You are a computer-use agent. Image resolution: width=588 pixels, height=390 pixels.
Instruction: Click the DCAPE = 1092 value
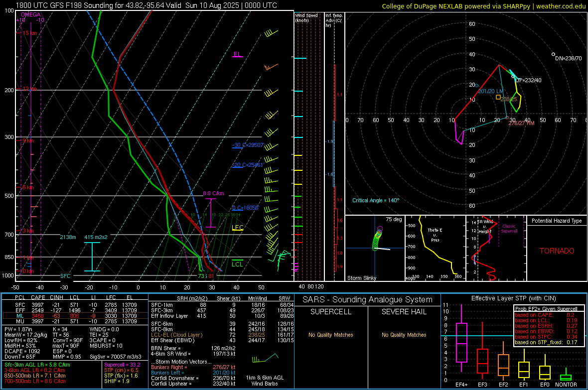[22, 351]
